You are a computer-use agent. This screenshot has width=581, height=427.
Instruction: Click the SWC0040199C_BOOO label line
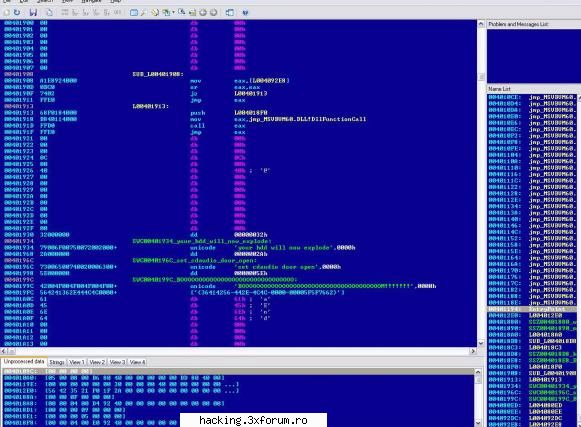[215, 280]
